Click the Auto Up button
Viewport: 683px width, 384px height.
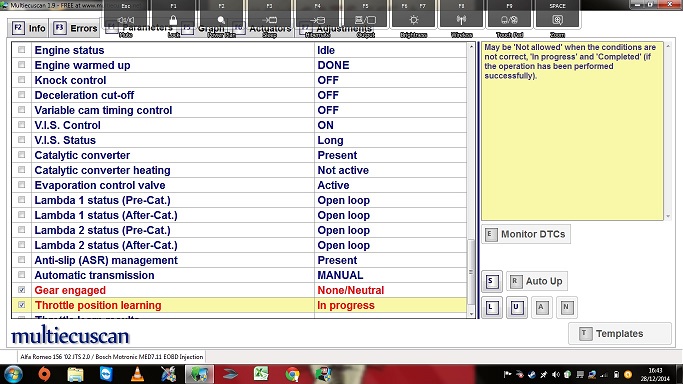click(x=537, y=281)
